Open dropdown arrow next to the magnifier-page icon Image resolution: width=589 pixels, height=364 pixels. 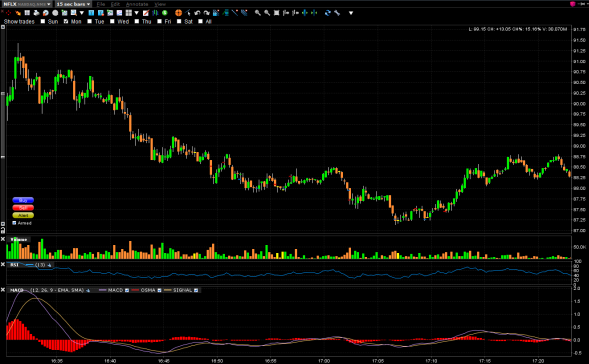82,13
